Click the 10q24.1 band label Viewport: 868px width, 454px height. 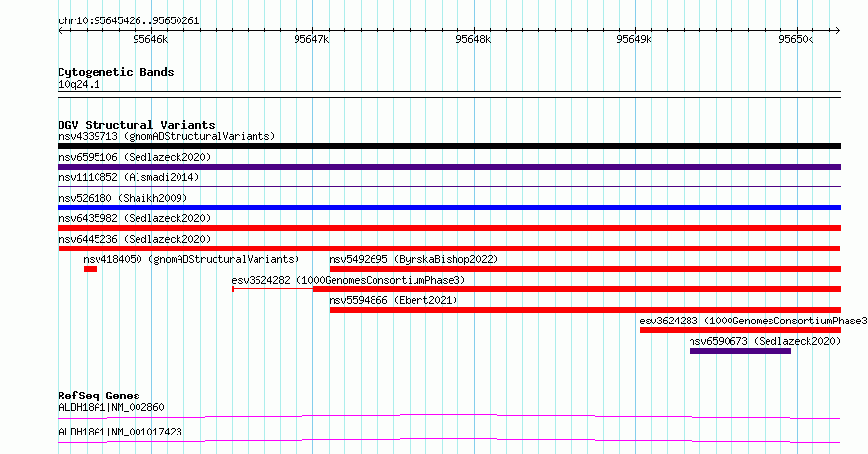[x=79, y=84]
